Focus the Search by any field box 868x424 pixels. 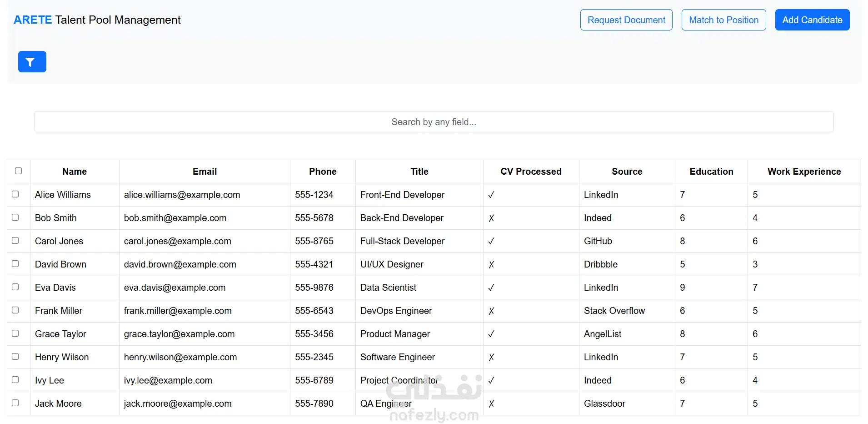[434, 122]
